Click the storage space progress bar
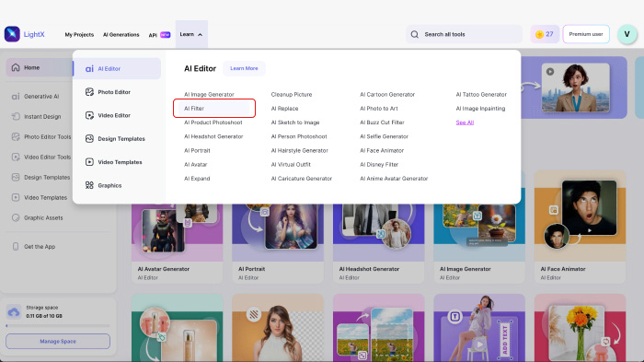The height and width of the screenshot is (362, 644). (58, 326)
